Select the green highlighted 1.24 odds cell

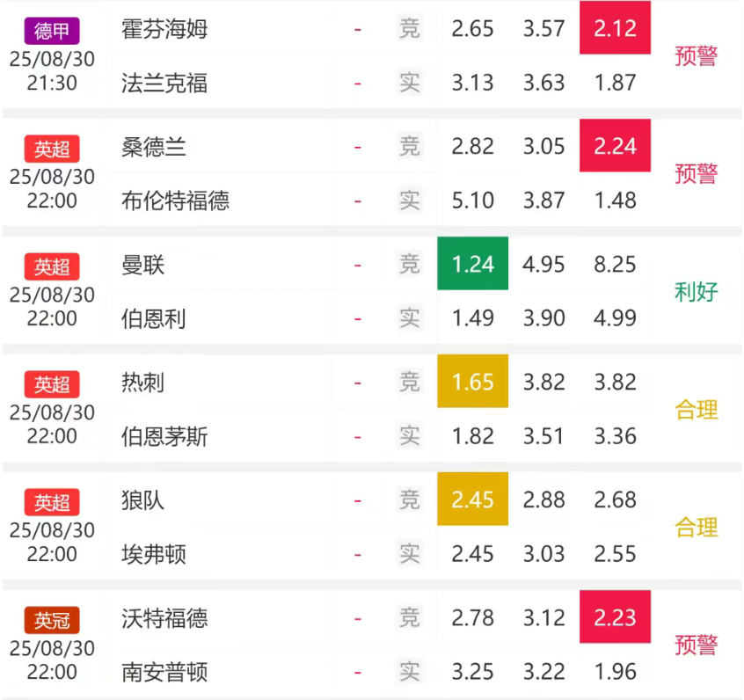pos(472,264)
